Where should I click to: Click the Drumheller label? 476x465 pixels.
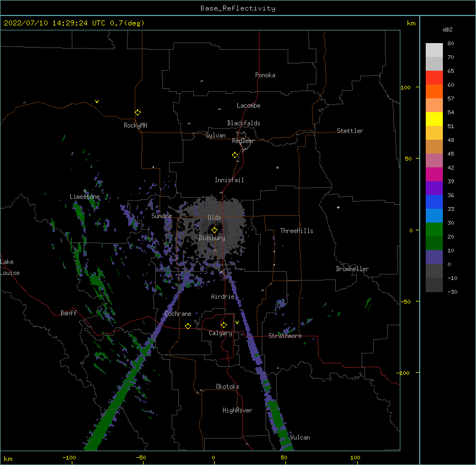pos(352,269)
